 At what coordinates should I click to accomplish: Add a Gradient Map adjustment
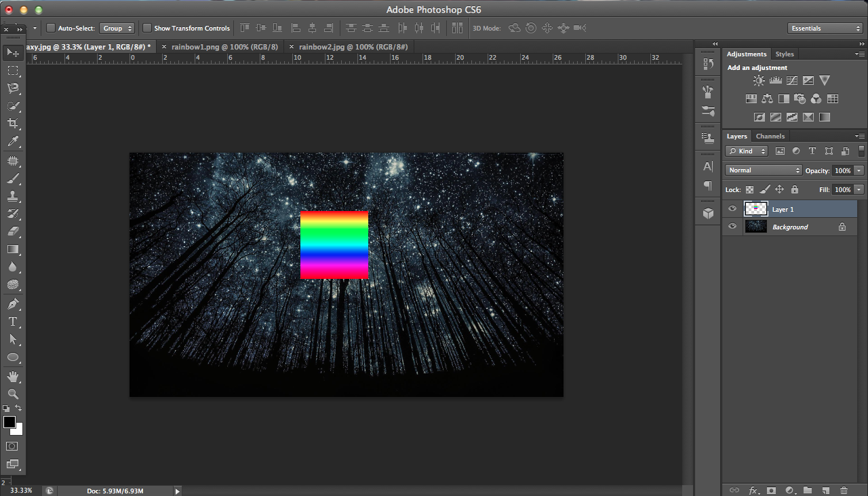point(824,117)
